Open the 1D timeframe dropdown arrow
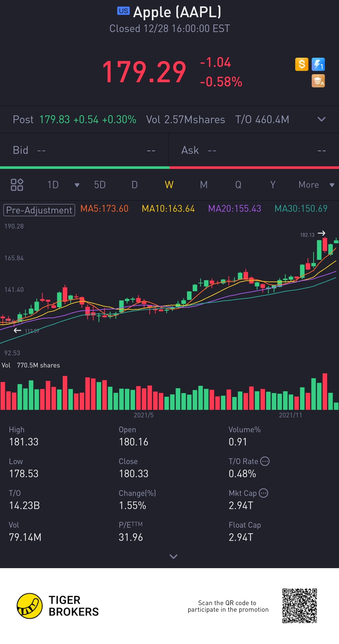The image size is (339, 644). click(77, 185)
